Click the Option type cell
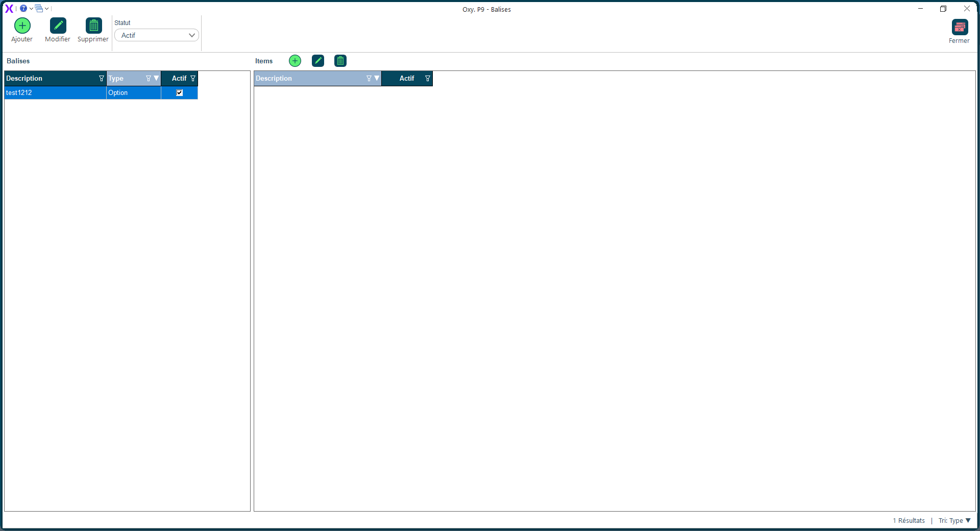The image size is (980, 531). [134, 92]
